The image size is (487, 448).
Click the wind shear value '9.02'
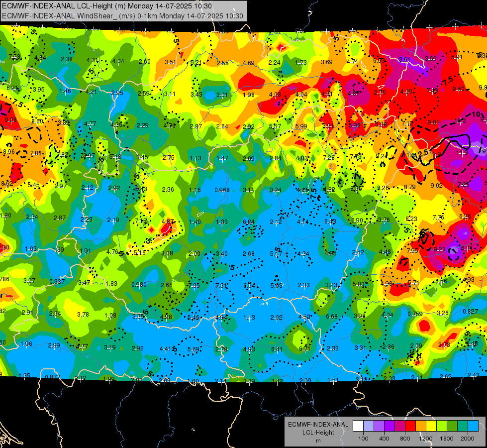[x=436, y=186]
